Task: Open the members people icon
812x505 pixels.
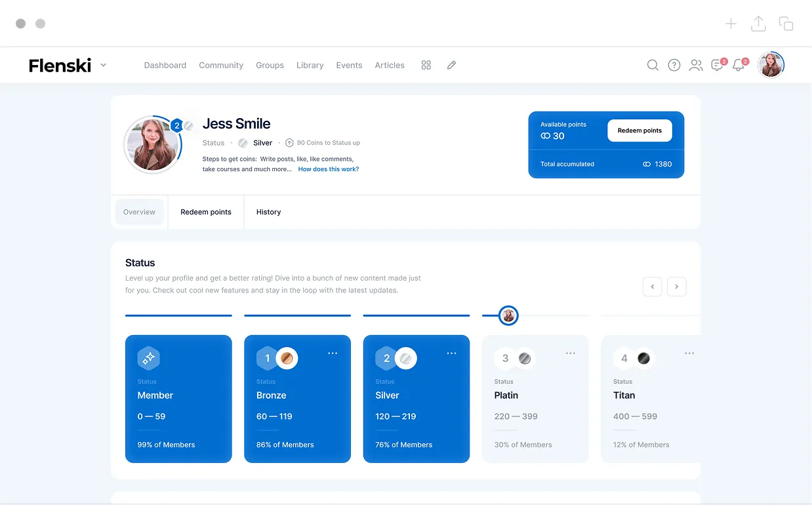Action: (x=695, y=65)
